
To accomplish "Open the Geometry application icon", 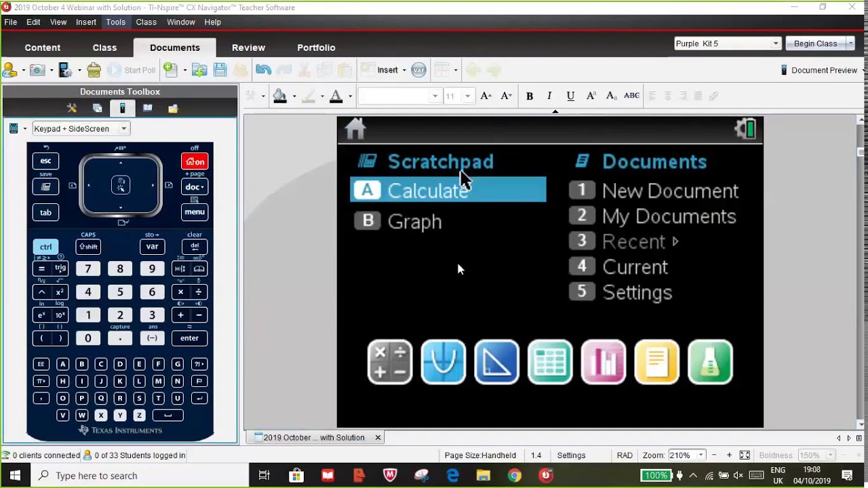I will coord(496,362).
